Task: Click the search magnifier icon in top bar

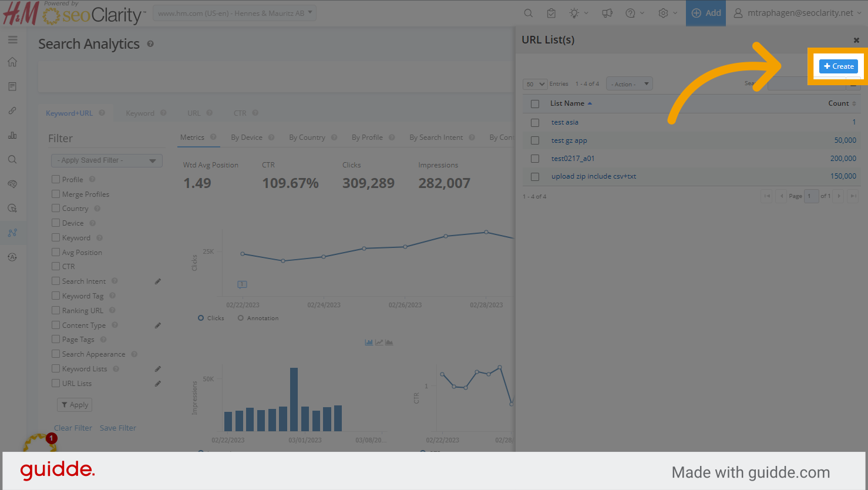Action: click(x=528, y=13)
